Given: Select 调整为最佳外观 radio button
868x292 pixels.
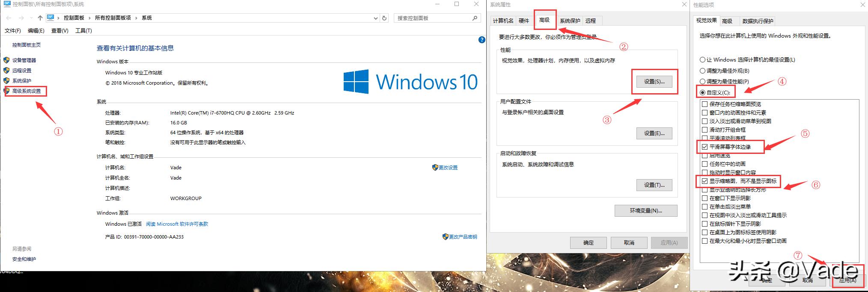Looking at the screenshot, I should click(x=702, y=71).
